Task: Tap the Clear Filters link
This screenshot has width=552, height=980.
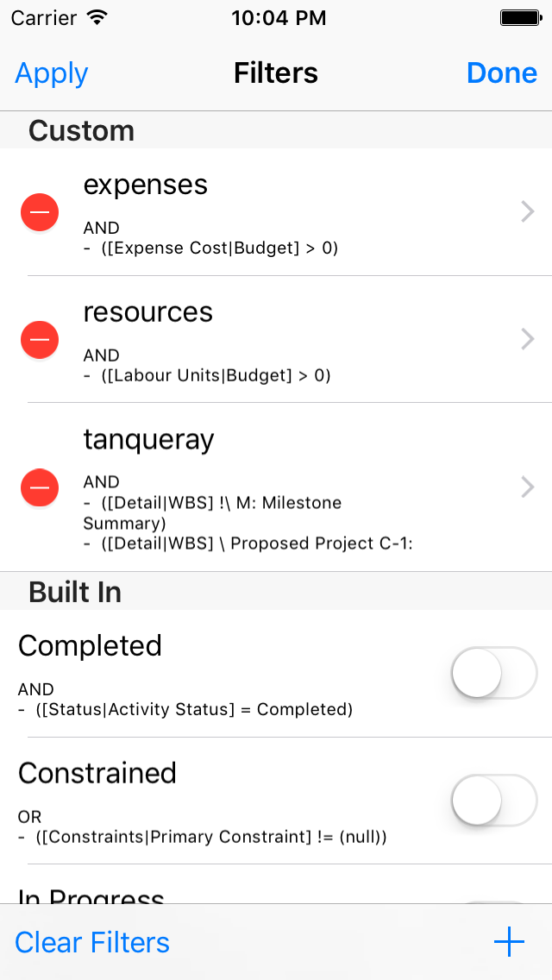Action: click(x=92, y=942)
